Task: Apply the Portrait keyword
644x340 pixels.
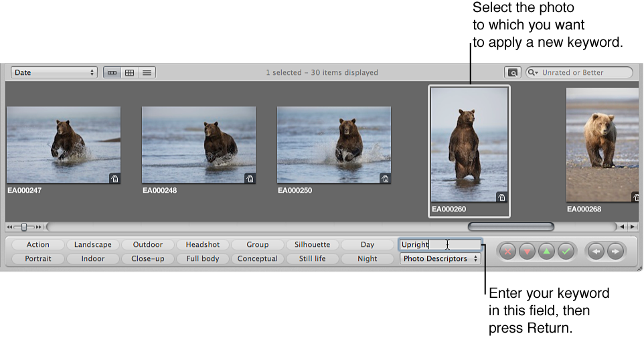Action: tap(37, 259)
